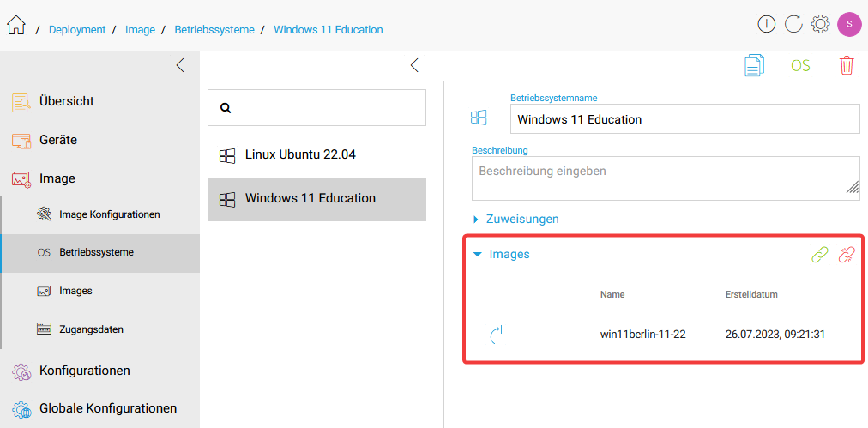Click the Übersicht sidebar icon
The height and width of the screenshot is (428, 868).
[x=21, y=102]
